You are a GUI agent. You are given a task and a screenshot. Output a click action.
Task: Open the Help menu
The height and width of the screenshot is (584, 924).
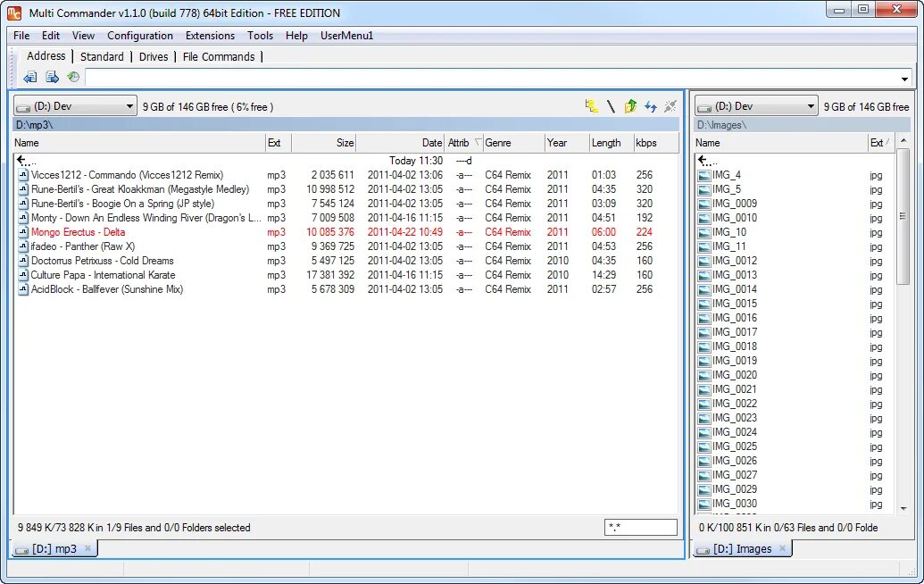click(x=296, y=36)
